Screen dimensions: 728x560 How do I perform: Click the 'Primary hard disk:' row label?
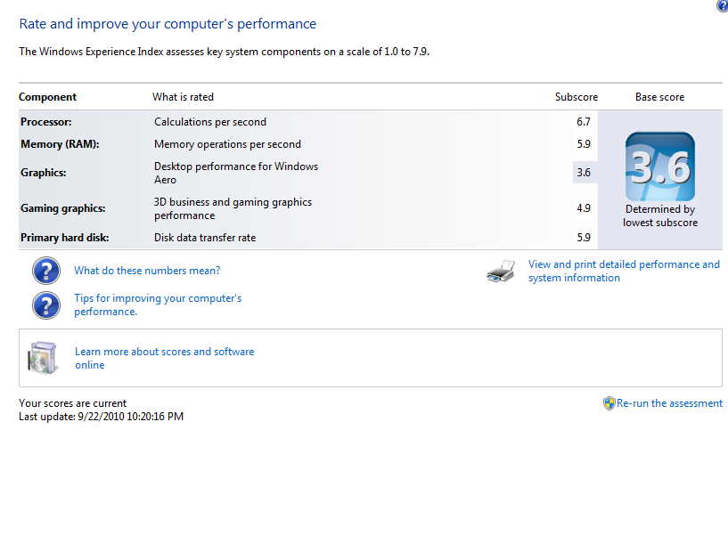tap(64, 238)
